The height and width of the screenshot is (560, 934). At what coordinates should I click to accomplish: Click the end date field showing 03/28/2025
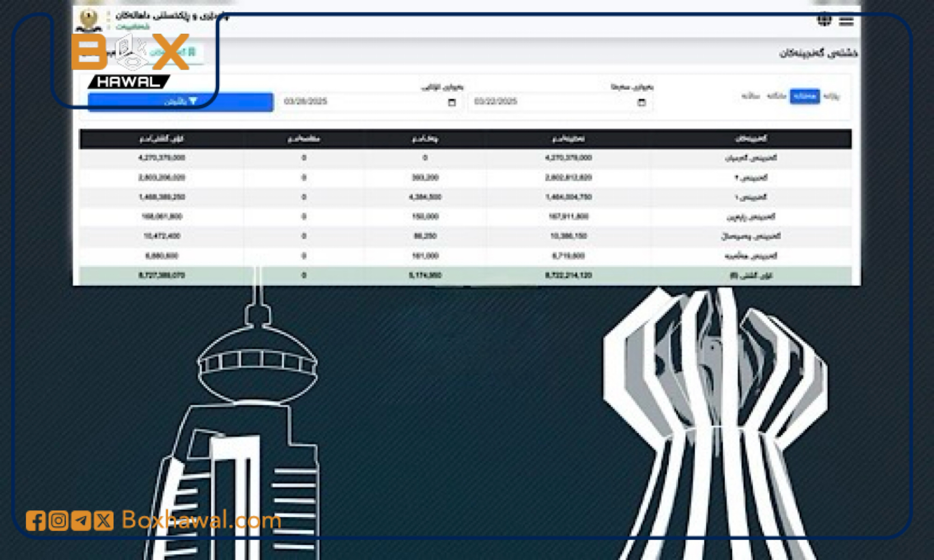363,102
